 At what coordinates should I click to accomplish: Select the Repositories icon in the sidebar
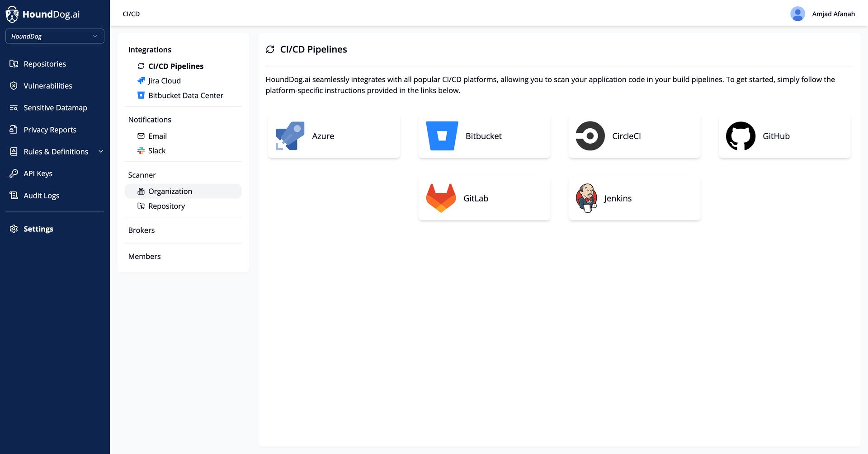[14, 64]
